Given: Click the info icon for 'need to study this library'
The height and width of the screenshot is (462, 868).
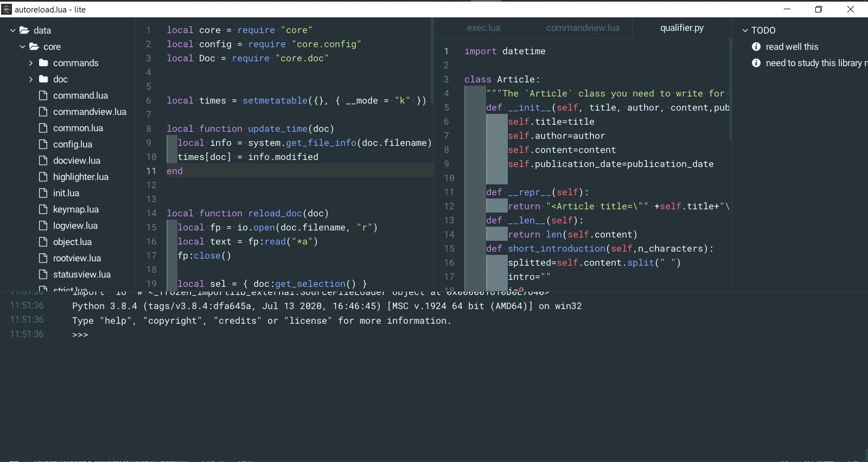Looking at the screenshot, I should tap(756, 63).
